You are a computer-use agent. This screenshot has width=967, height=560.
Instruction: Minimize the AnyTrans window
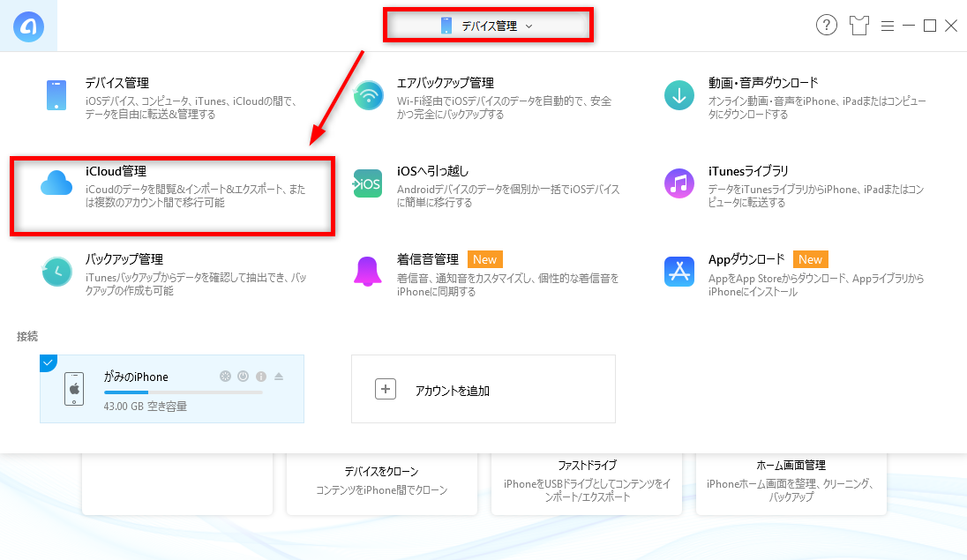point(909,26)
